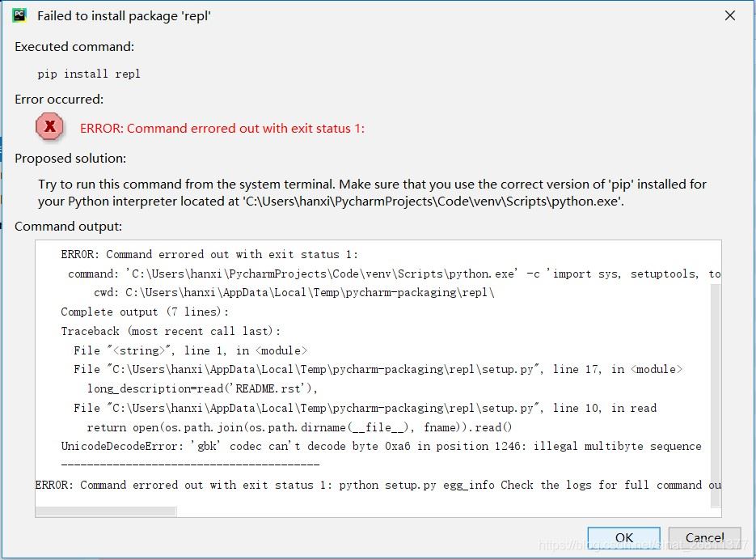Click the proposed solution paragraph text
The width and height of the screenshot is (756, 560).
pos(372,193)
